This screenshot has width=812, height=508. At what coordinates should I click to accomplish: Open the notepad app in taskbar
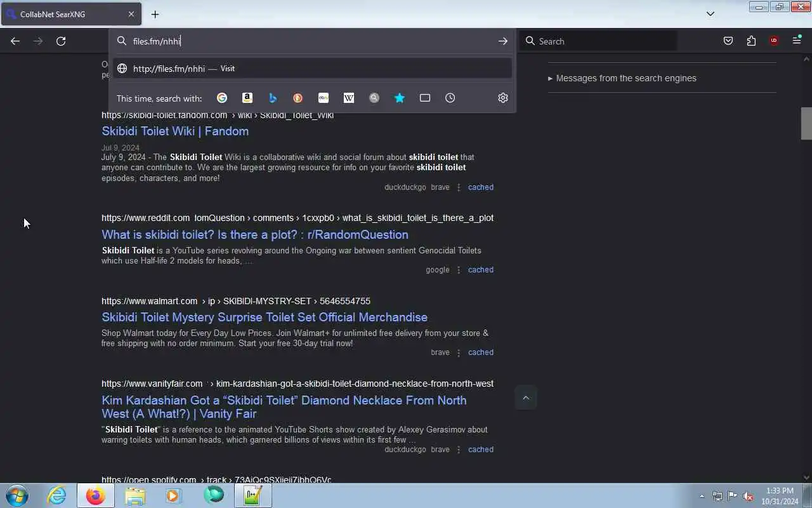253,495
